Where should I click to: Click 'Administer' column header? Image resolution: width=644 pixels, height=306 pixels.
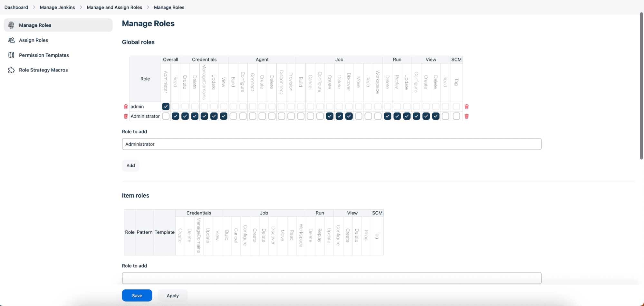[166, 82]
